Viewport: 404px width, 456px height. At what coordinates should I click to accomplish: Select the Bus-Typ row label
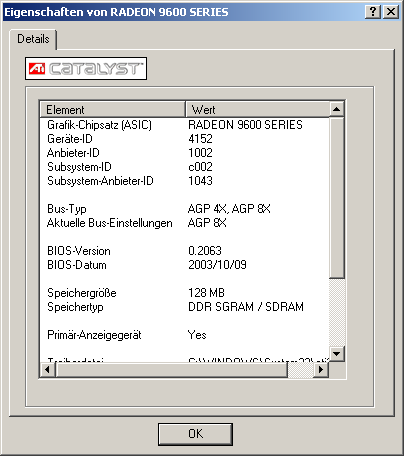click(x=67, y=209)
